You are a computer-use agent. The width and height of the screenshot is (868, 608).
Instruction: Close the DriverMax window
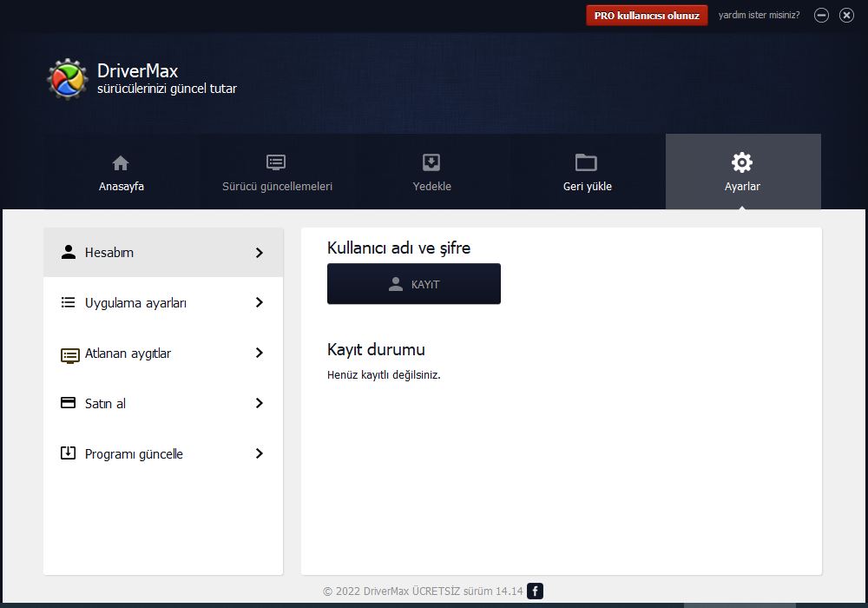[846, 16]
